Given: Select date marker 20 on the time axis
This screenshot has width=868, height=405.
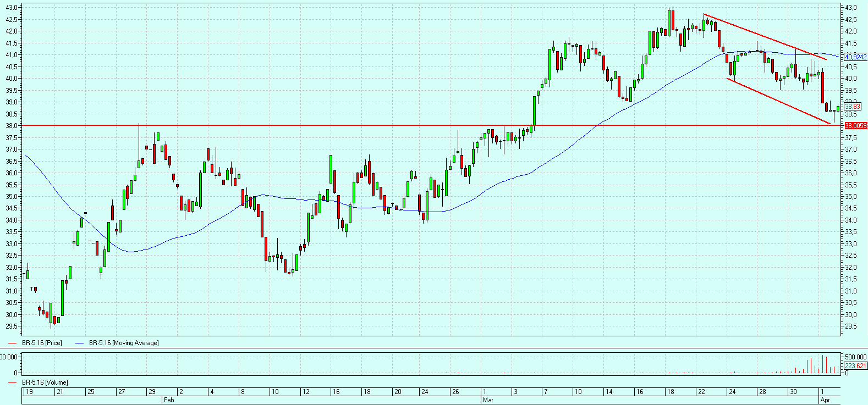Looking at the screenshot, I should click(x=398, y=392).
